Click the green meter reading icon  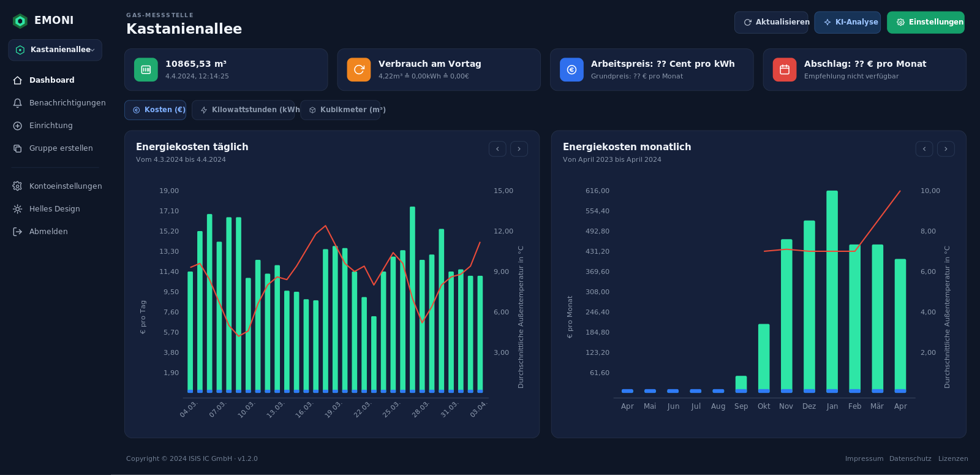coord(146,70)
